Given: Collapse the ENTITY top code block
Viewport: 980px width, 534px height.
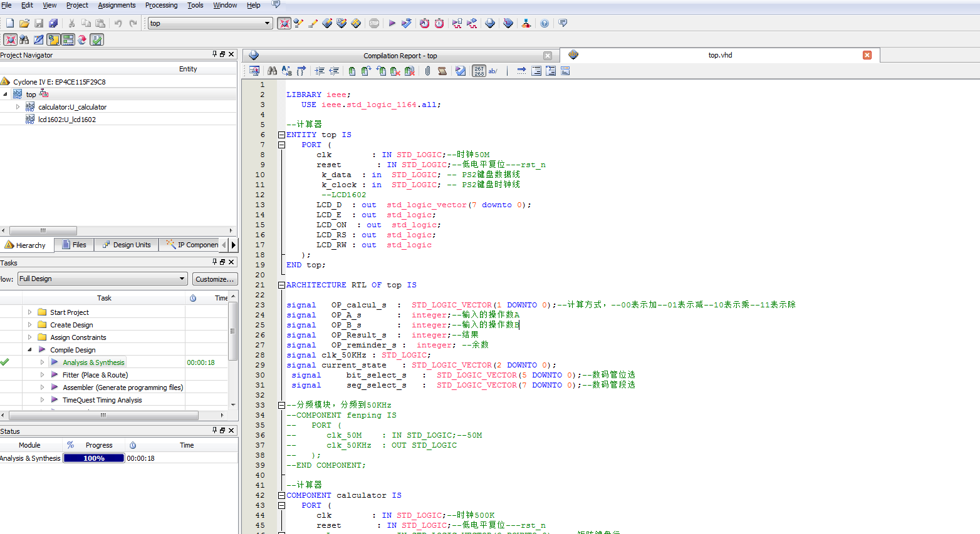Looking at the screenshot, I should point(281,135).
